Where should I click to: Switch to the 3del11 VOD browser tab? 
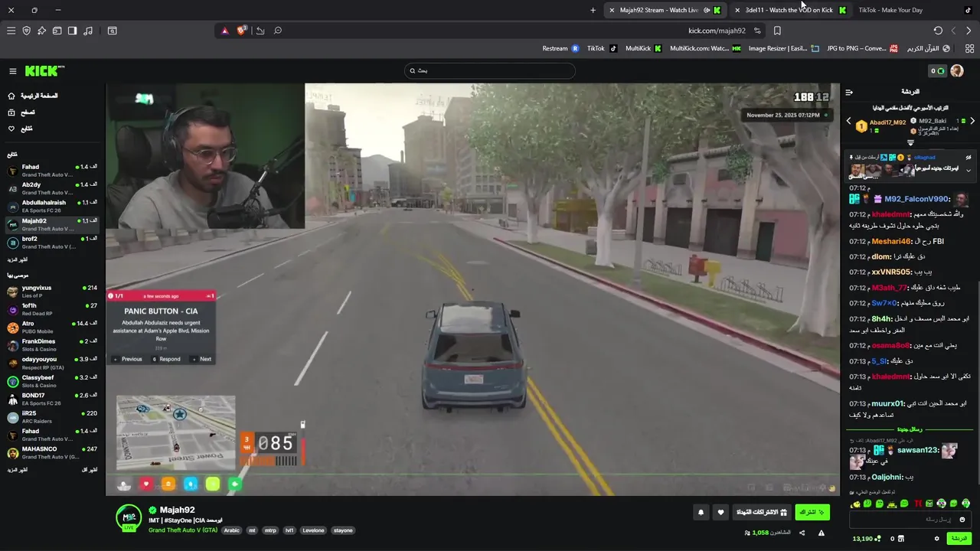click(789, 10)
